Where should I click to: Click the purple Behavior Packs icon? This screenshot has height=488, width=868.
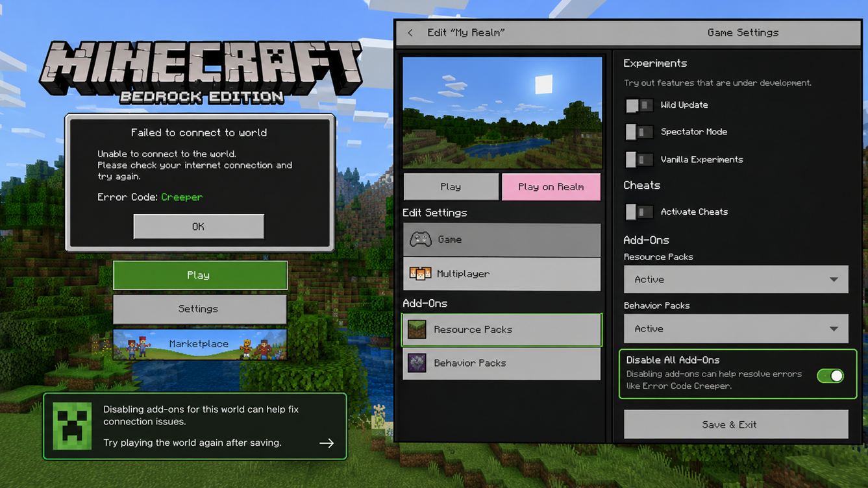[417, 363]
